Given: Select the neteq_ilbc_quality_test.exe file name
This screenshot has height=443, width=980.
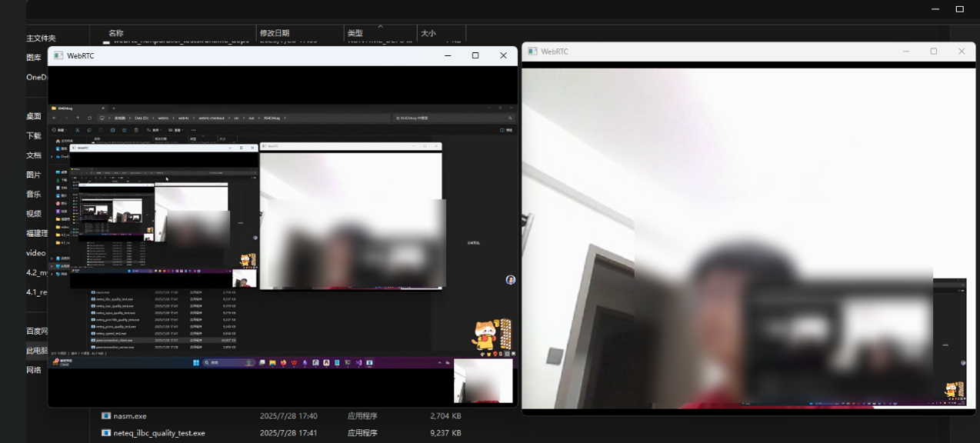Looking at the screenshot, I should coord(159,433).
